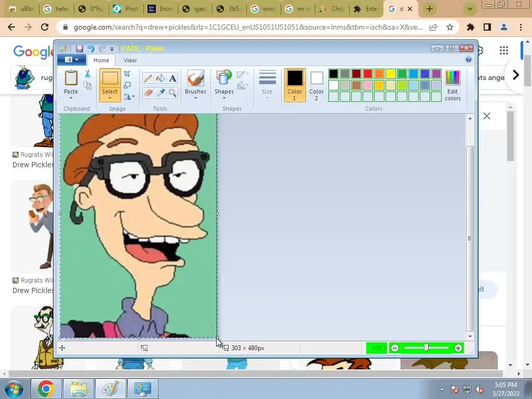
Task: Click zoom in plus button in Paint
Action: 458,348
